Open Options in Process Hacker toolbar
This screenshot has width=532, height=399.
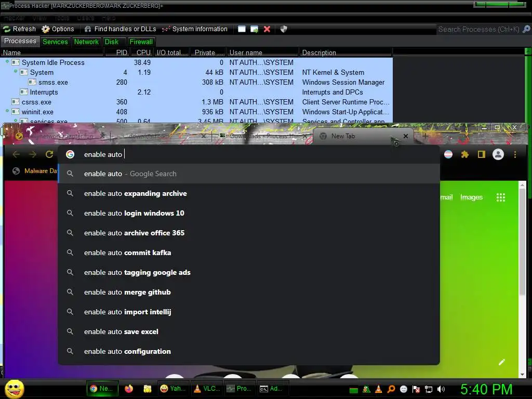pos(58,29)
